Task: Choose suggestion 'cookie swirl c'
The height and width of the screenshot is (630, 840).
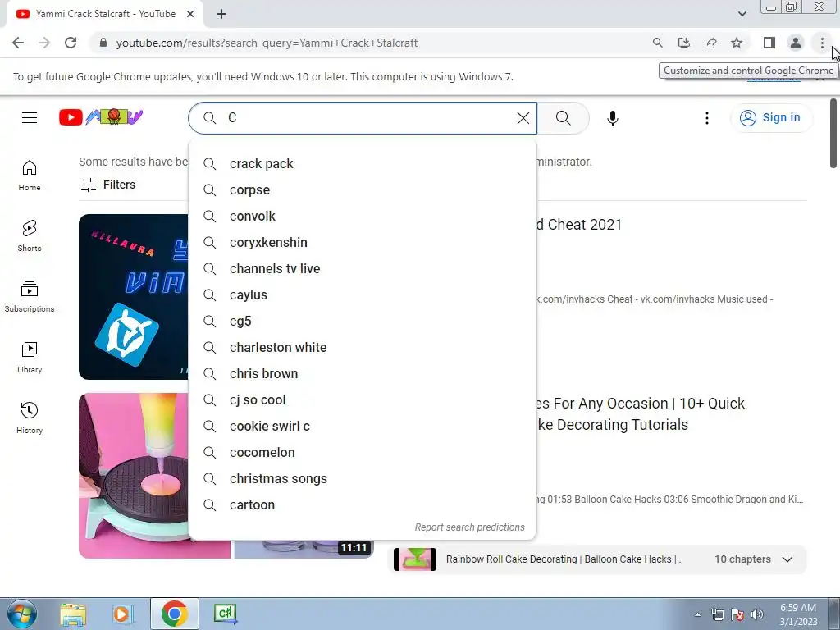Action: [x=362, y=426]
